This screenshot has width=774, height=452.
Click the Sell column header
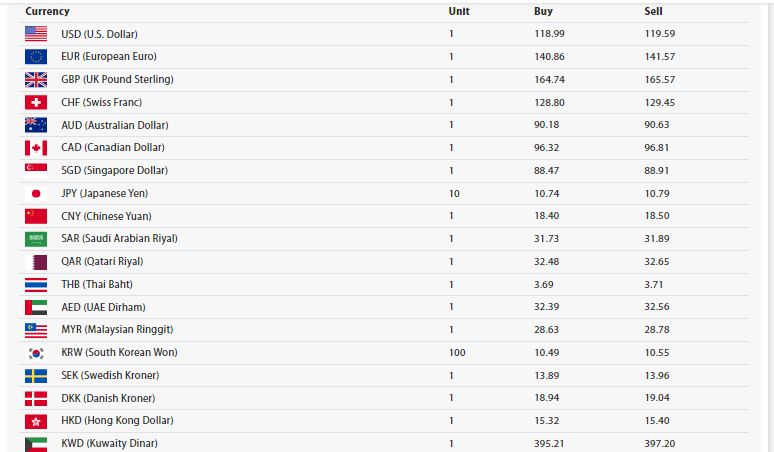point(653,11)
